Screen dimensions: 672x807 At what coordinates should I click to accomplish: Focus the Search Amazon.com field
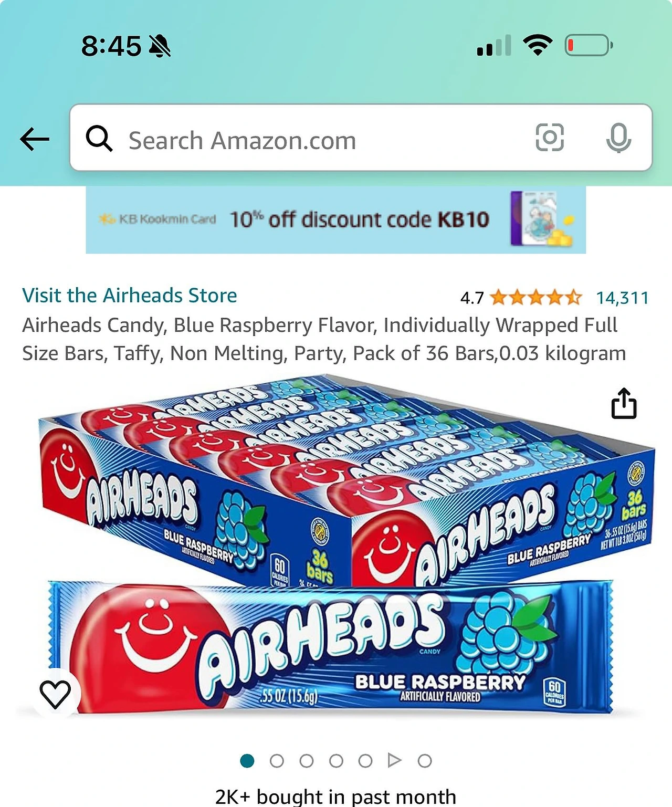[361, 138]
